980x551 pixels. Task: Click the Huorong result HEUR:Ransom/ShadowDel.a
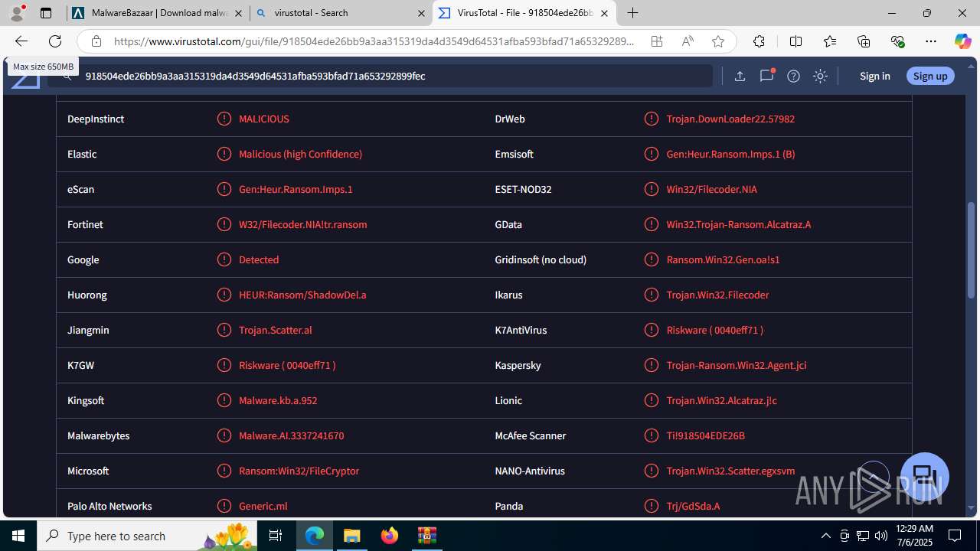(x=302, y=295)
